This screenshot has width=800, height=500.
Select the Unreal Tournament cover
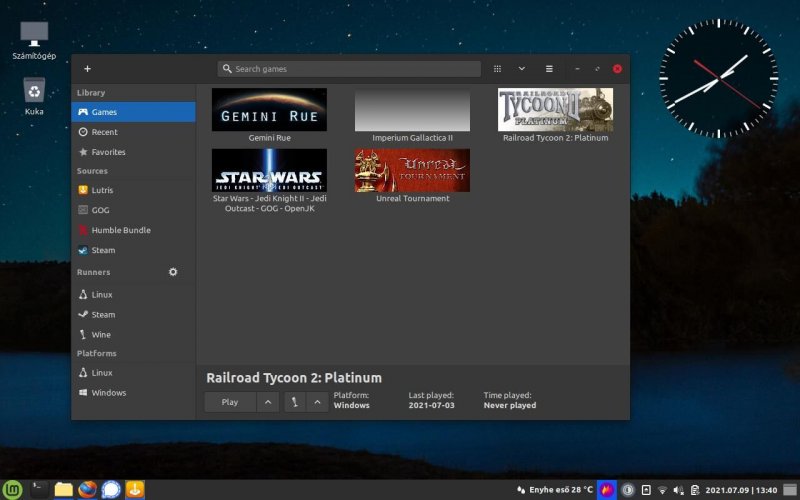[412, 170]
